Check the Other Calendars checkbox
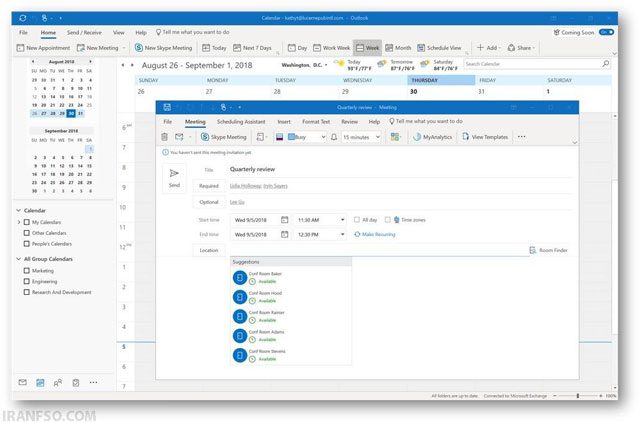The width and height of the screenshot is (640, 422). 27,233
